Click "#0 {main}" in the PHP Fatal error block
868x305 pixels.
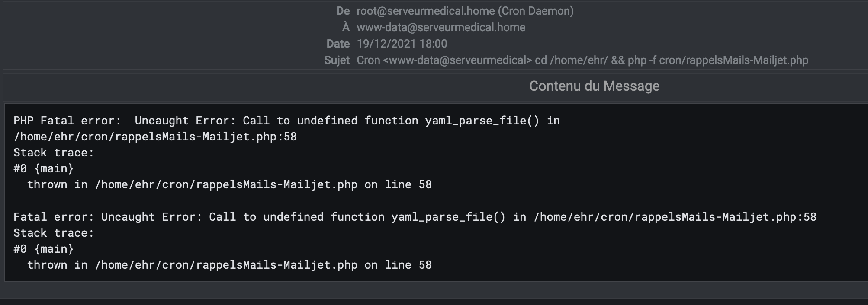[44, 169]
